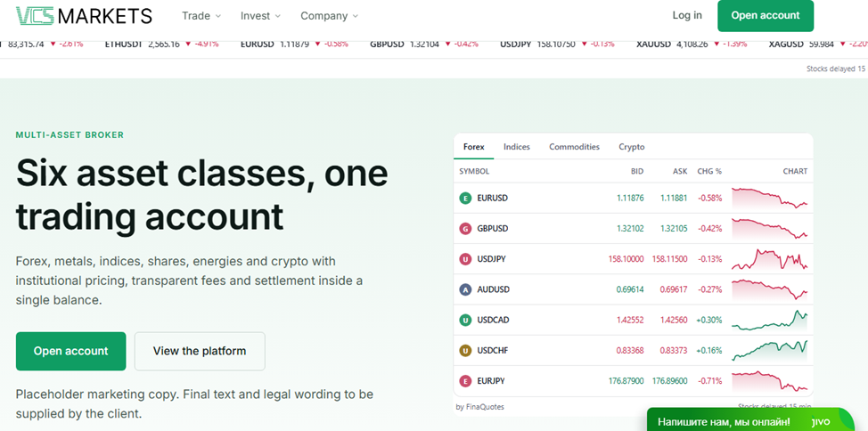868x431 pixels.
Task: Click the ETHUSDT ticker quote
Action: (161, 44)
